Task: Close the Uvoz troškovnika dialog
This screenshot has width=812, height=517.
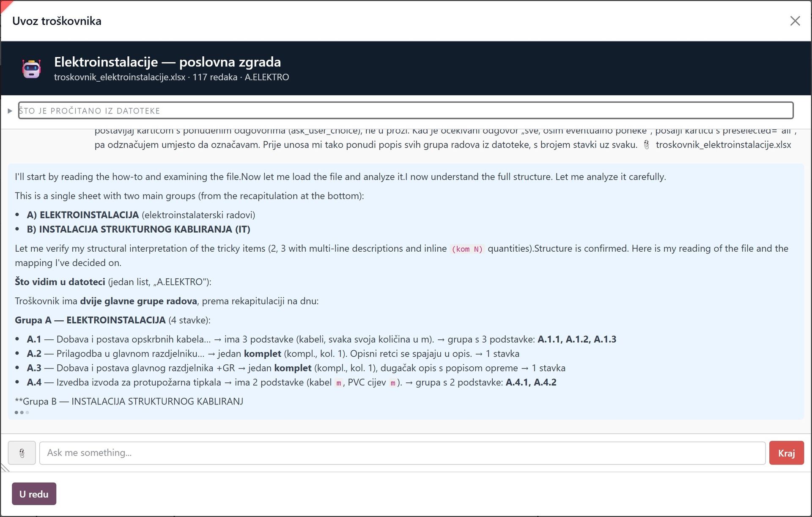Action: 795,21
